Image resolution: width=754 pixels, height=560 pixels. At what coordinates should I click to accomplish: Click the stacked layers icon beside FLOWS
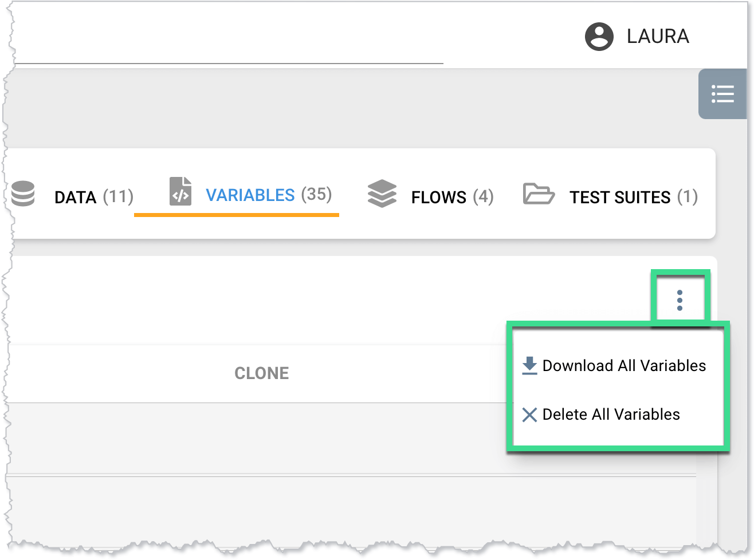pyautogui.click(x=382, y=194)
